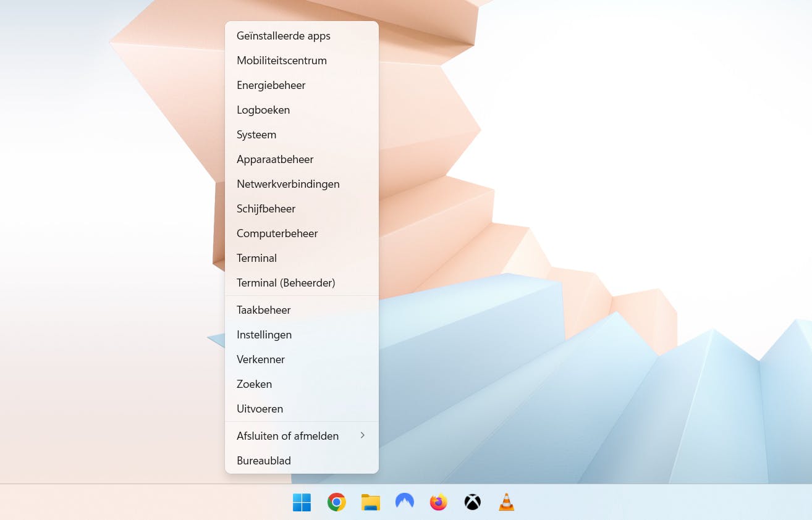Open Taakbeheer
Screen dimensions: 812x520
pos(263,309)
